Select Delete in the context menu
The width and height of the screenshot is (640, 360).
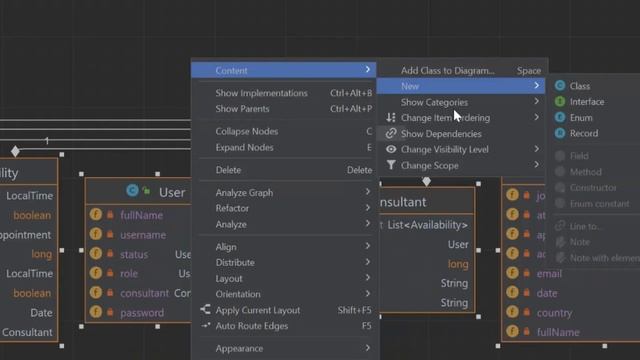pos(285,170)
